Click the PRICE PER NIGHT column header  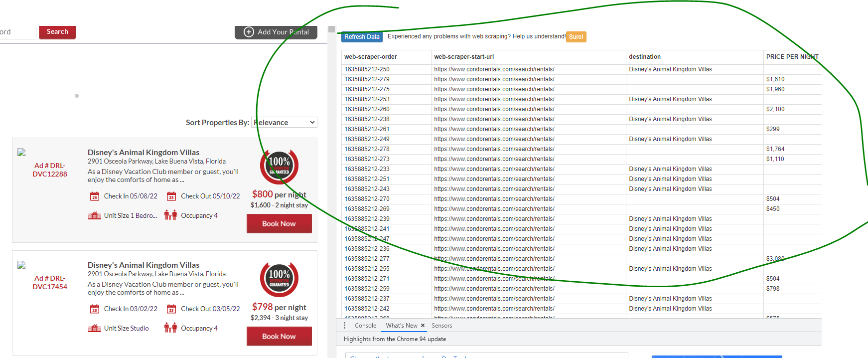(792, 57)
